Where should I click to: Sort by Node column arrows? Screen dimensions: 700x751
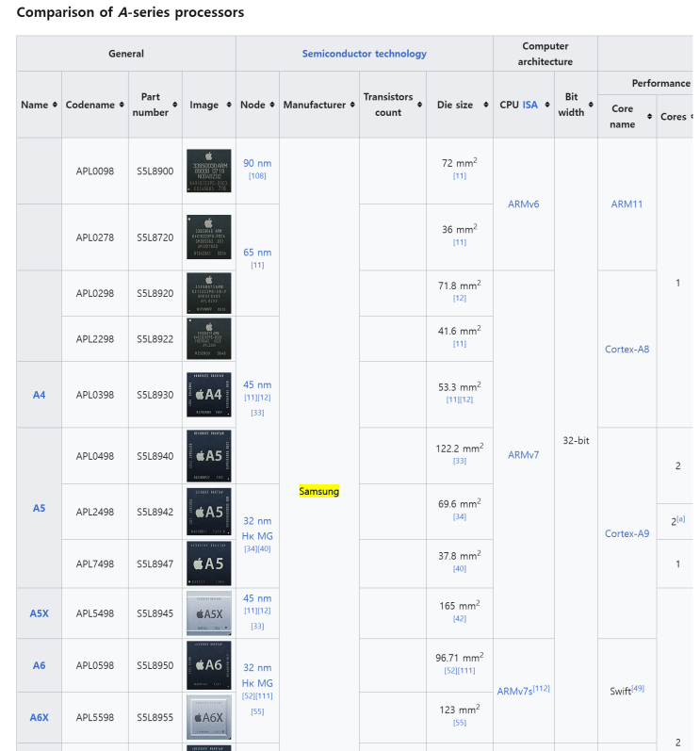pos(272,105)
